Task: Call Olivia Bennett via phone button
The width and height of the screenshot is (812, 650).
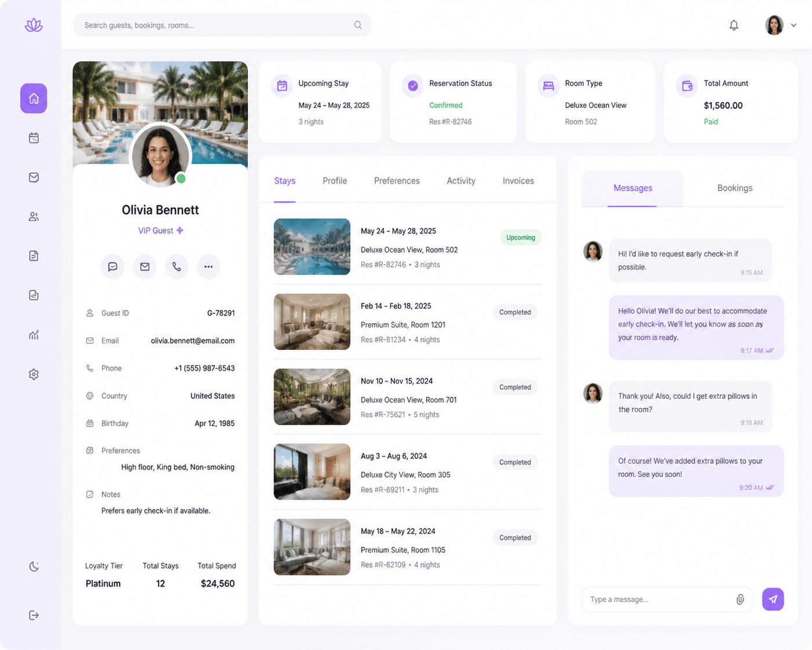Action: click(177, 266)
